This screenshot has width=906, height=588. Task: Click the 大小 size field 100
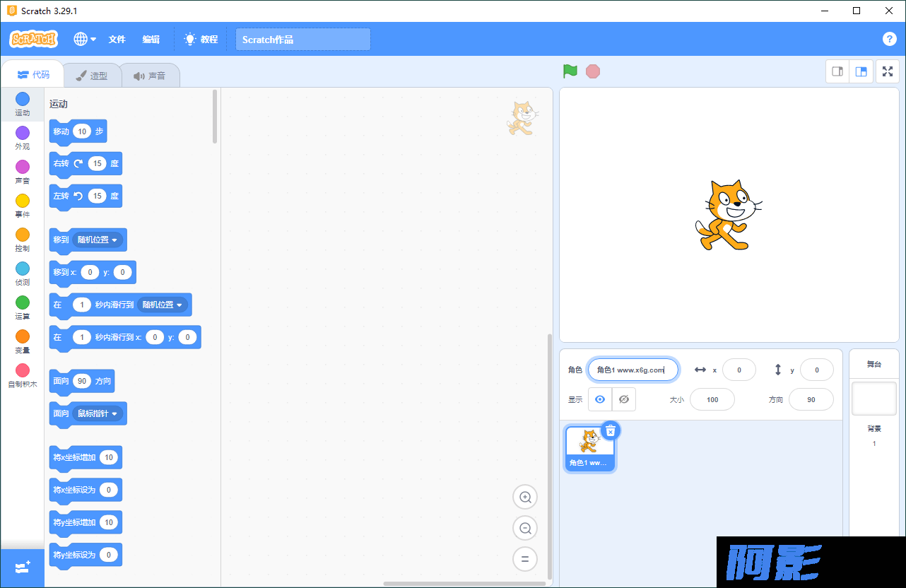[x=712, y=399]
